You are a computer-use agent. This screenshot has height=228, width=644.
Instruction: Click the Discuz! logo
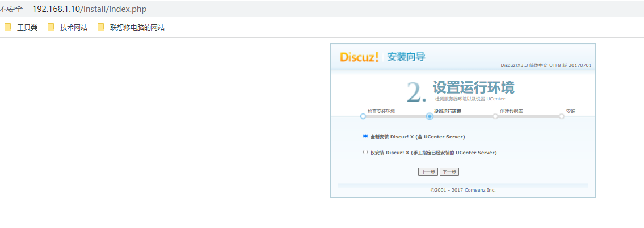(359, 57)
